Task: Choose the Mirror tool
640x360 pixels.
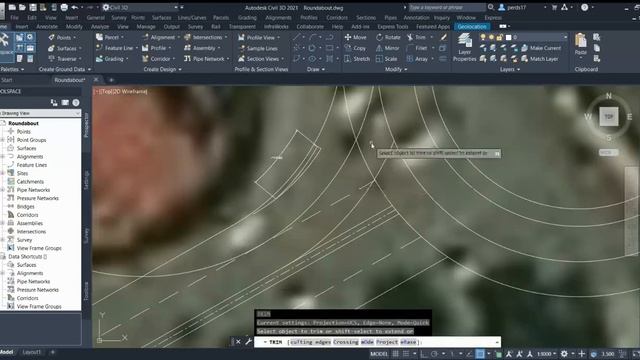Action: [387, 48]
